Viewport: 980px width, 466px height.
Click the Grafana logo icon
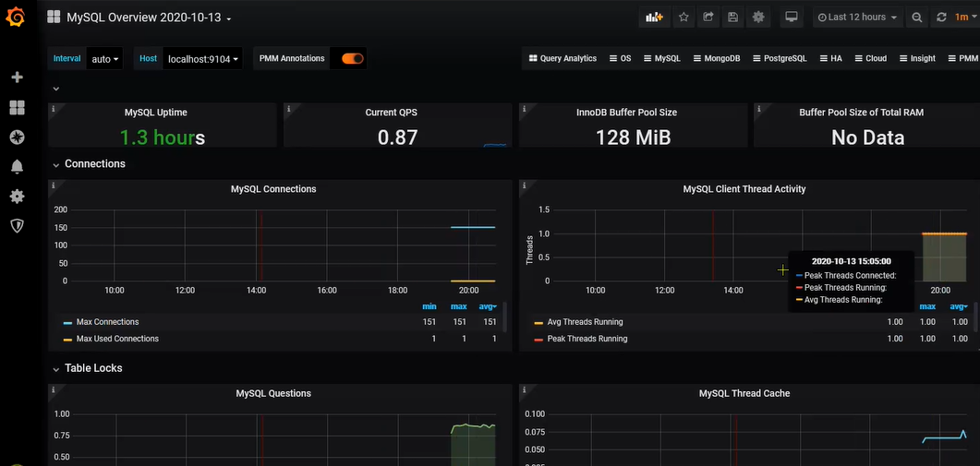click(x=17, y=18)
